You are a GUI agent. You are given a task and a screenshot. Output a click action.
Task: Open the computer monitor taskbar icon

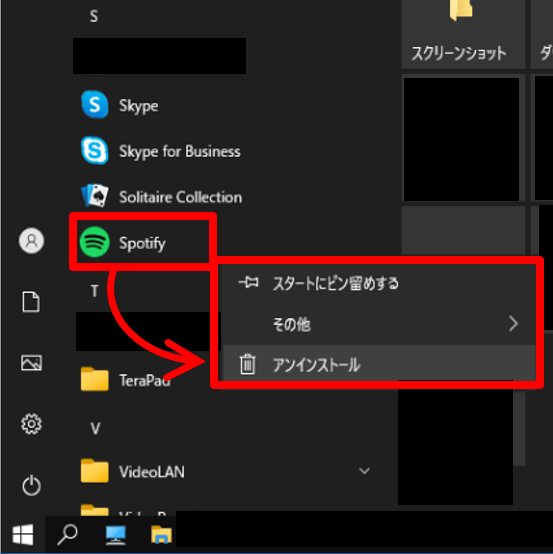(x=116, y=535)
